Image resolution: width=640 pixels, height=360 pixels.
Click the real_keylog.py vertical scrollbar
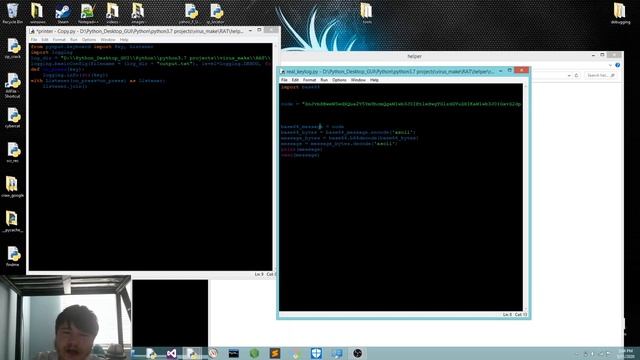(525, 198)
